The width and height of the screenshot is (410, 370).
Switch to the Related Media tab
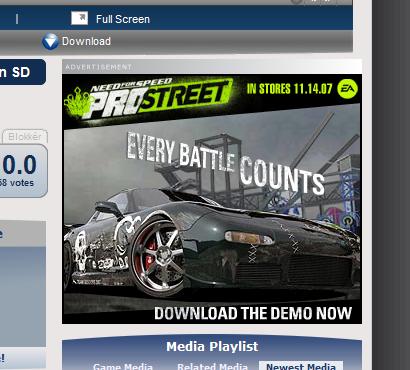pyautogui.click(x=212, y=367)
